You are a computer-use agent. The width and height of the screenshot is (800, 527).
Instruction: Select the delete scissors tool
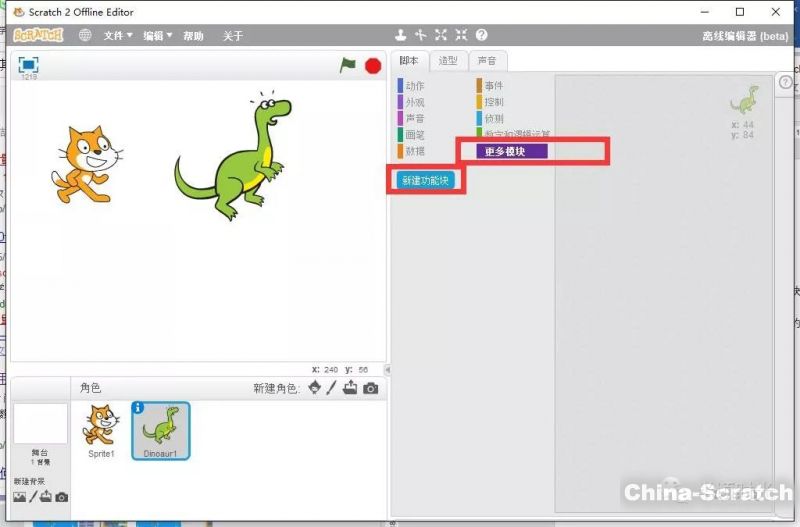point(421,35)
